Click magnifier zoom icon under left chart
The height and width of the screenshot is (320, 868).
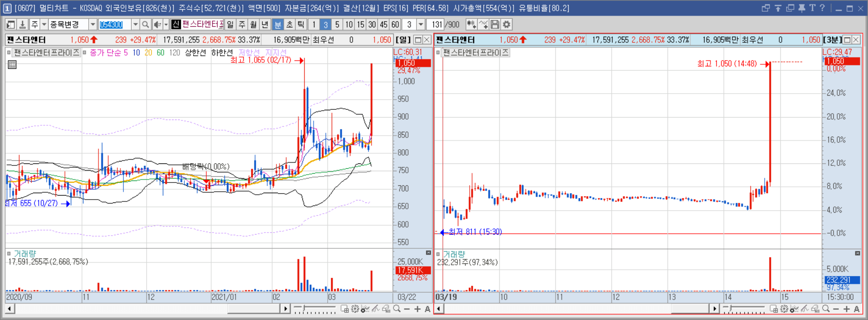[x=397, y=309]
